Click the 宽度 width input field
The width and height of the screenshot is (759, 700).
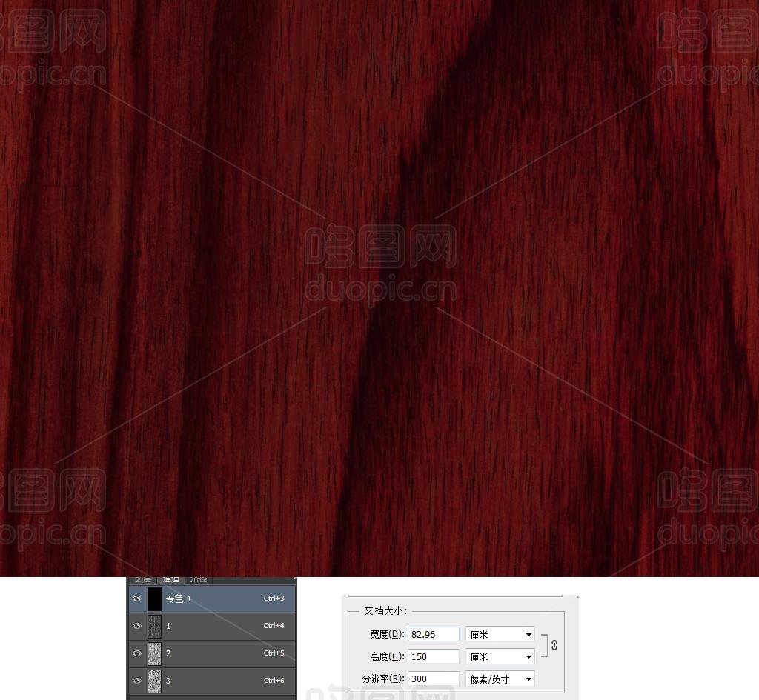433,635
